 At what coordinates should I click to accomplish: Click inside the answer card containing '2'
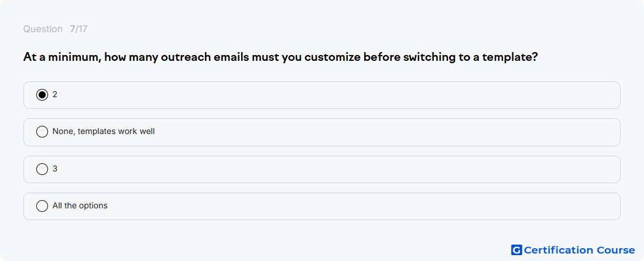point(321,95)
